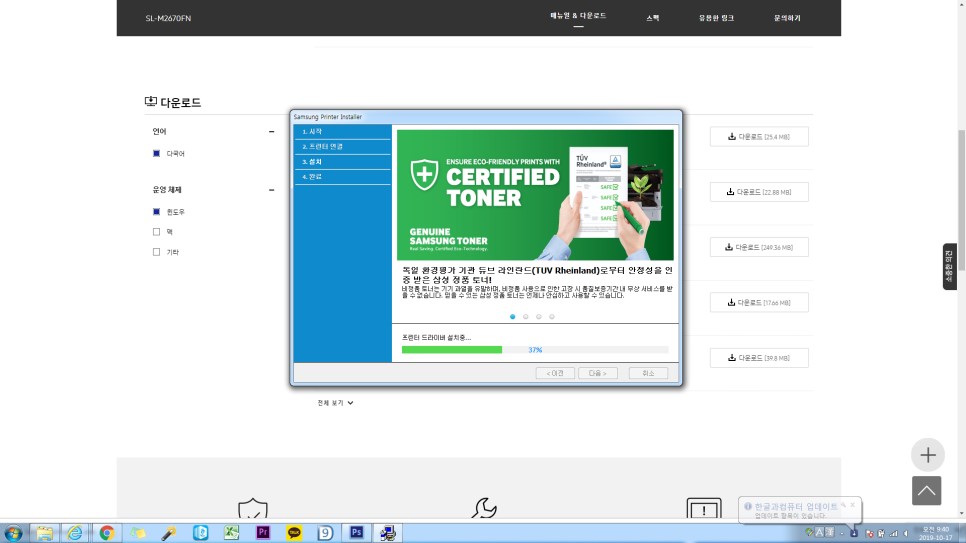Click the installer progress bar at 37%
Viewport: 966px width, 543px height.
click(535, 349)
